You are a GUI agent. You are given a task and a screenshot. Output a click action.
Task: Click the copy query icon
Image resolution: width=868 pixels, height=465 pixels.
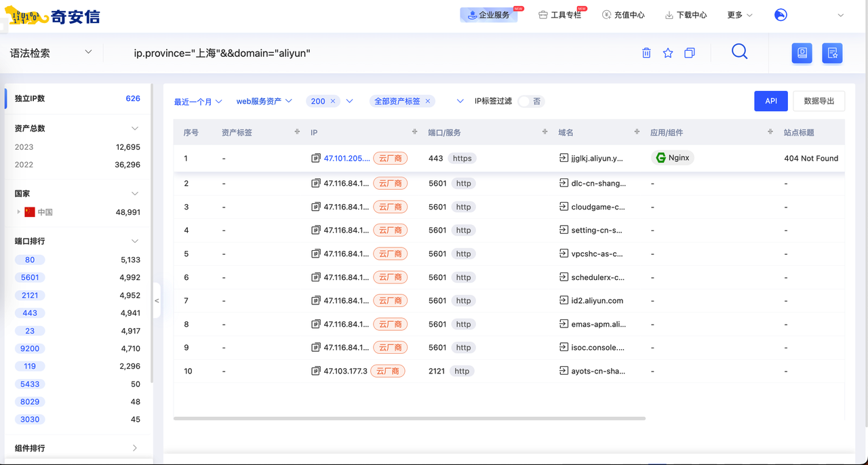(690, 53)
